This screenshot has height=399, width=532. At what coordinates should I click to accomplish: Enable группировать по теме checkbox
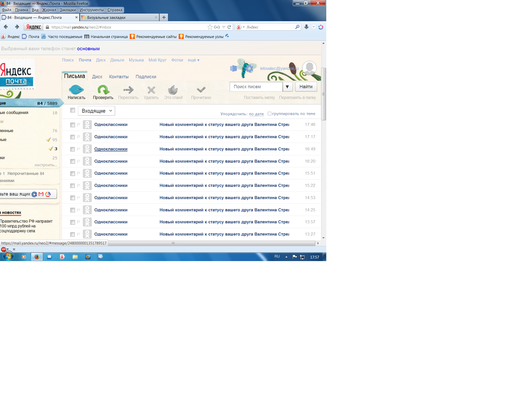[269, 114]
